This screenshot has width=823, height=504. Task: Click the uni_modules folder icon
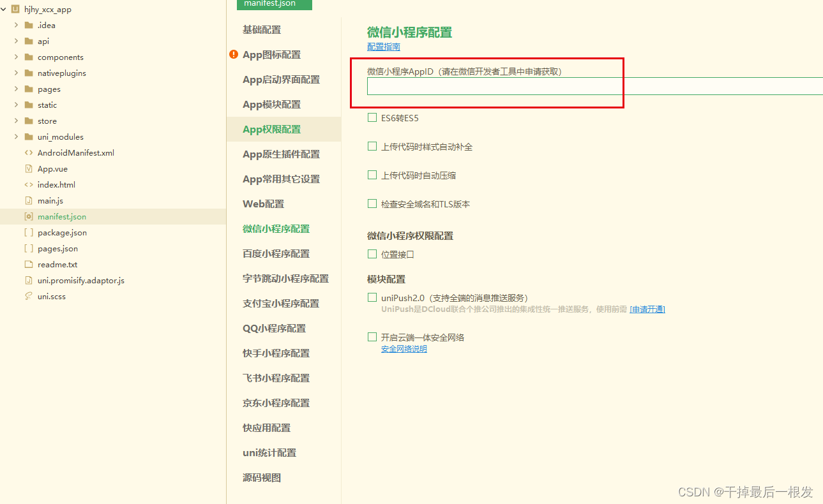click(28, 137)
